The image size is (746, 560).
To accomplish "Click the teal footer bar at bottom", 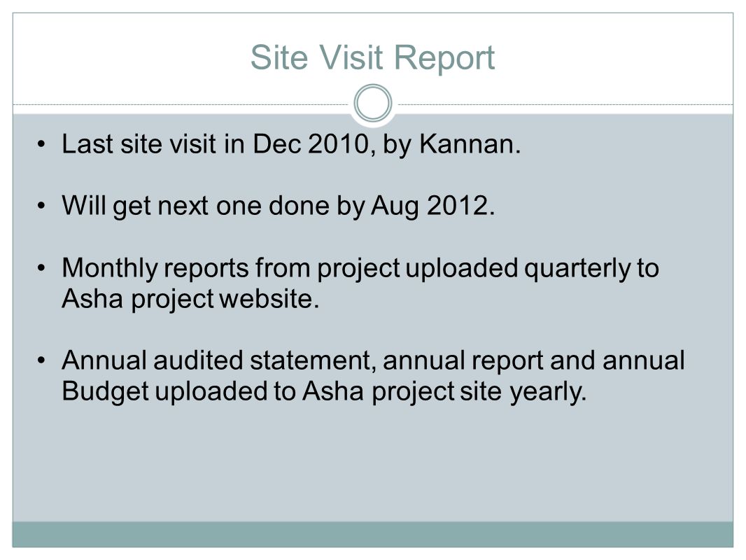I will (373, 534).
